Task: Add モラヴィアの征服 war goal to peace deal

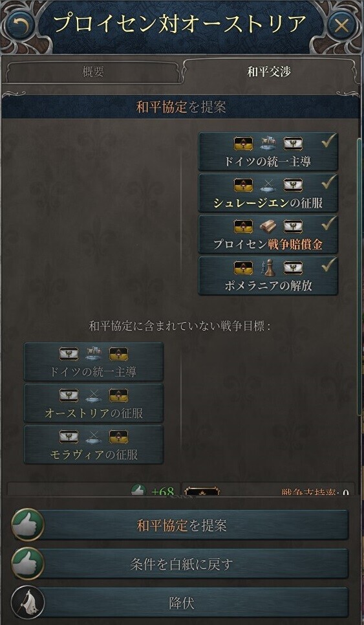Action: point(94,444)
